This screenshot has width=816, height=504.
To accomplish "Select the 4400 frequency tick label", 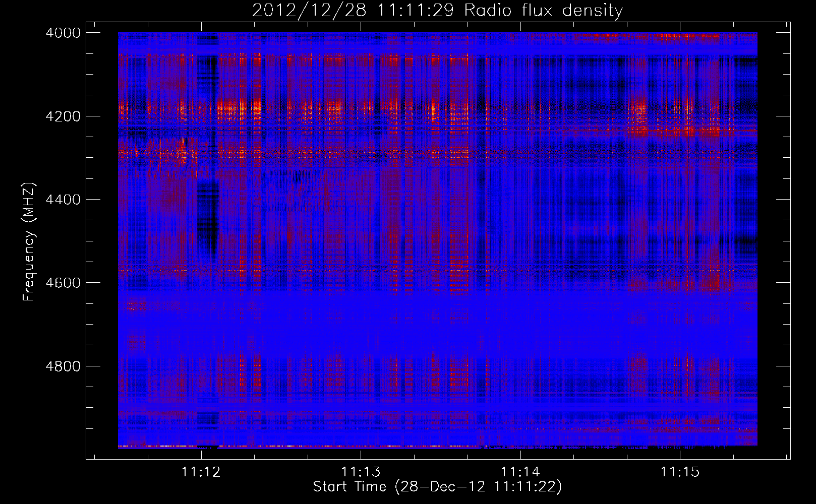I will (63, 200).
